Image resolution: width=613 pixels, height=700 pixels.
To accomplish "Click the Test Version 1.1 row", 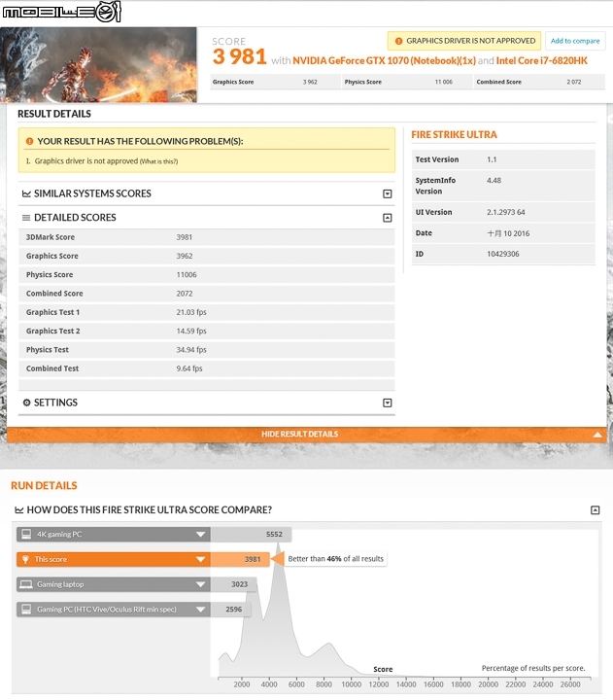I will [503, 159].
